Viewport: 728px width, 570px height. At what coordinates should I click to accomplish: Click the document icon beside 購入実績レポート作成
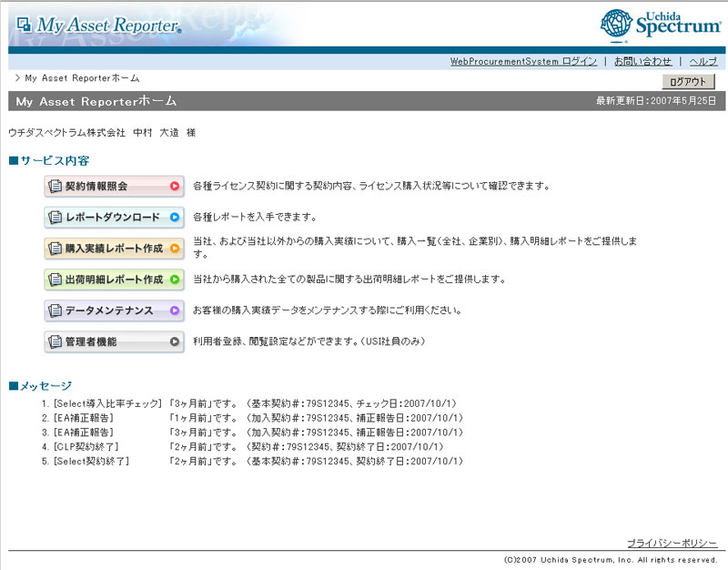[x=55, y=248]
